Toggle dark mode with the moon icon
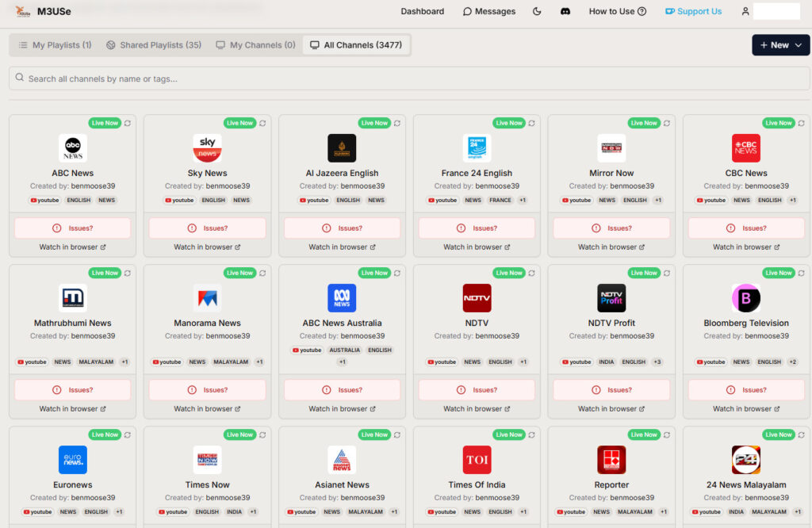 [x=537, y=11]
